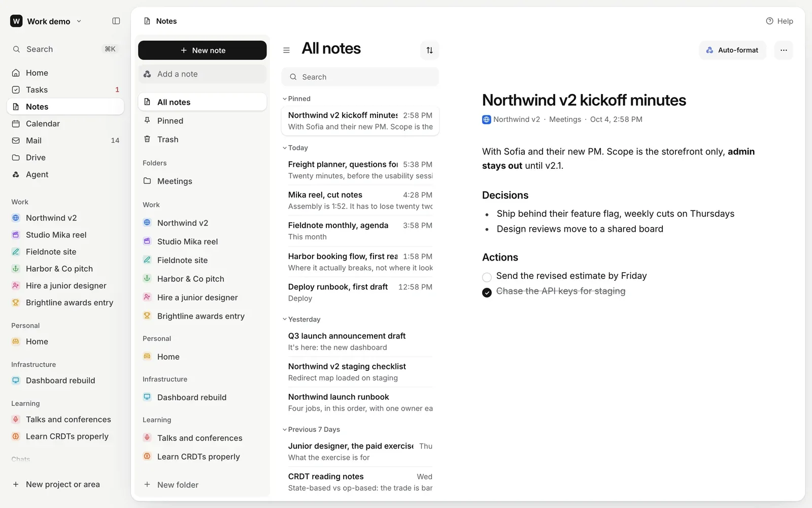Select Studio Mika reel in the notes folder panel

click(202, 241)
